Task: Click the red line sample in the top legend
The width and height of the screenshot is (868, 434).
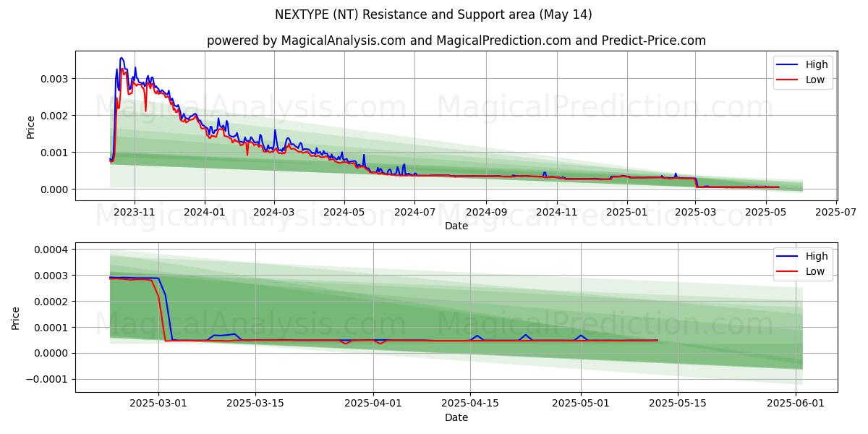Action: point(788,80)
